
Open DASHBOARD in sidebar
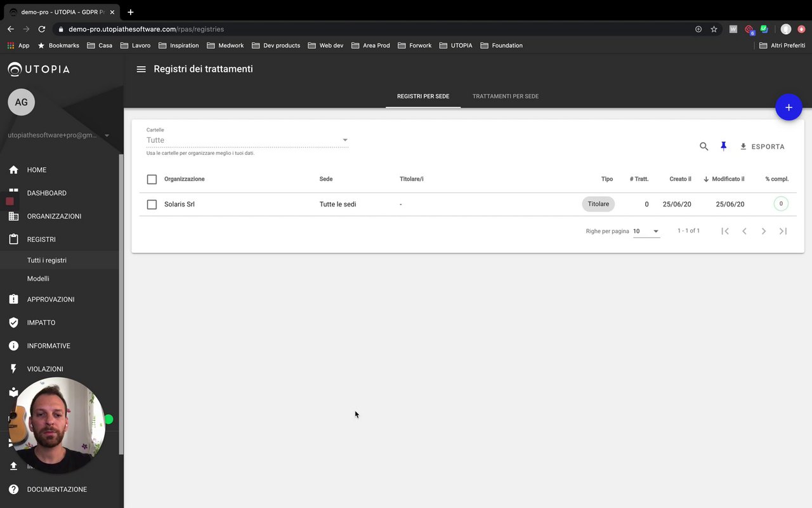[x=46, y=193]
